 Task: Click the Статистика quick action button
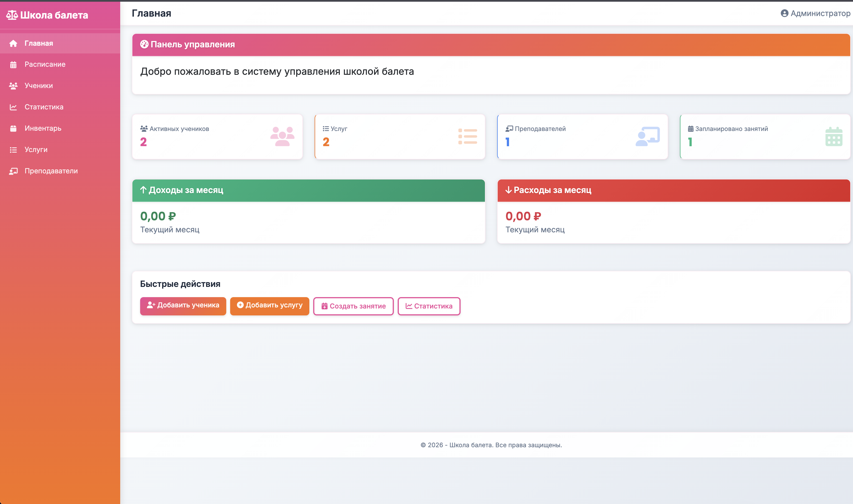point(428,306)
